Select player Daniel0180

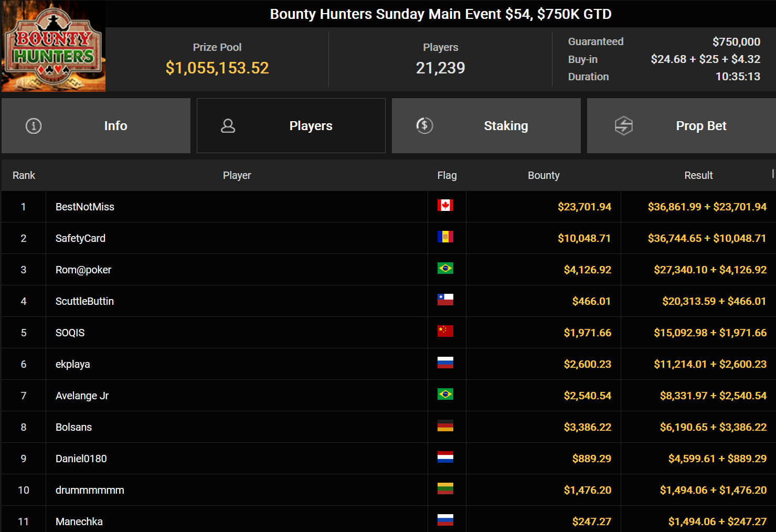pos(81,459)
